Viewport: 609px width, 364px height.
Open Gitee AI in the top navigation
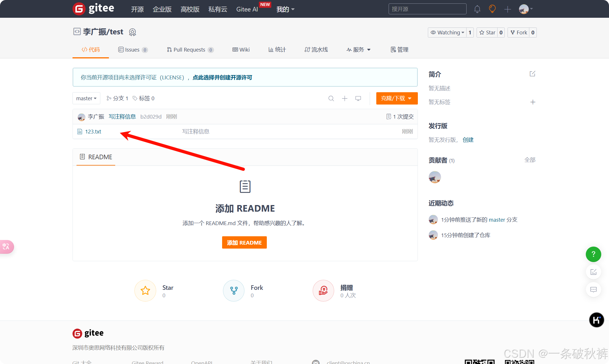(x=247, y=9)
